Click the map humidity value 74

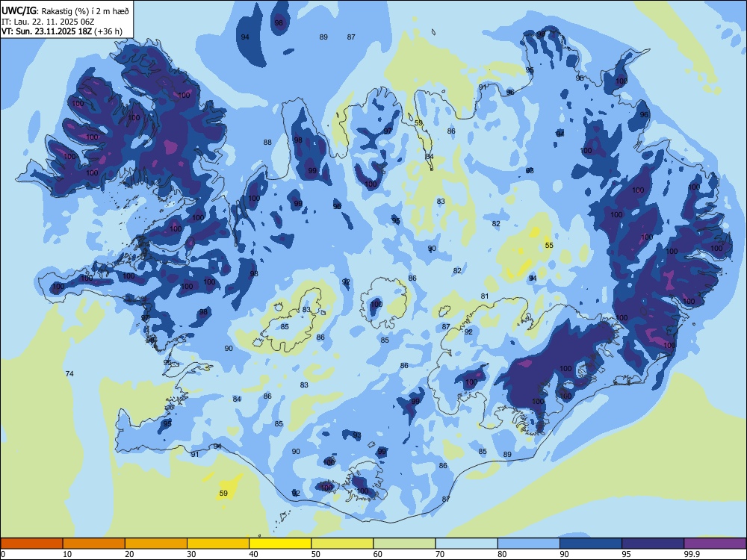[69, 374]
